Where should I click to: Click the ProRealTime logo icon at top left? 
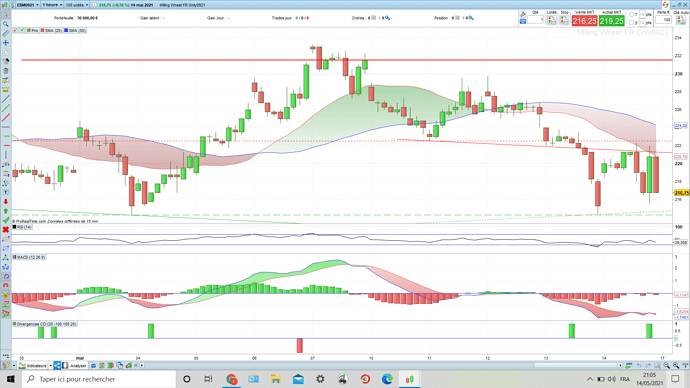[5, 5]
